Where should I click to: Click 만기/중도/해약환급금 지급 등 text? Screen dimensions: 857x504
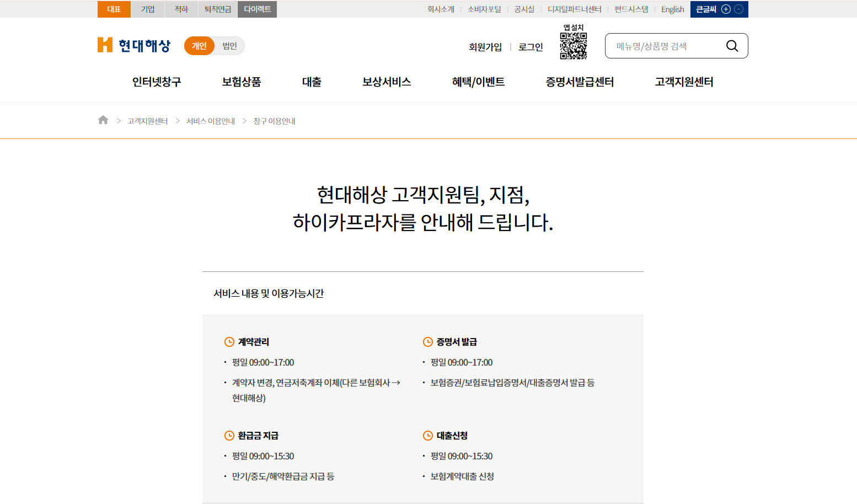pyautogui.click(x=283, y=476)
